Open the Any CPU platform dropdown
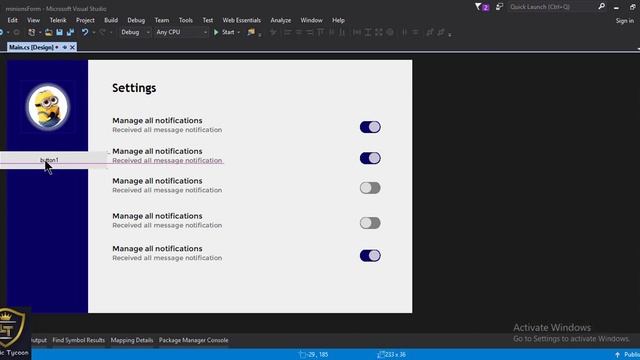 coord(182,32)
